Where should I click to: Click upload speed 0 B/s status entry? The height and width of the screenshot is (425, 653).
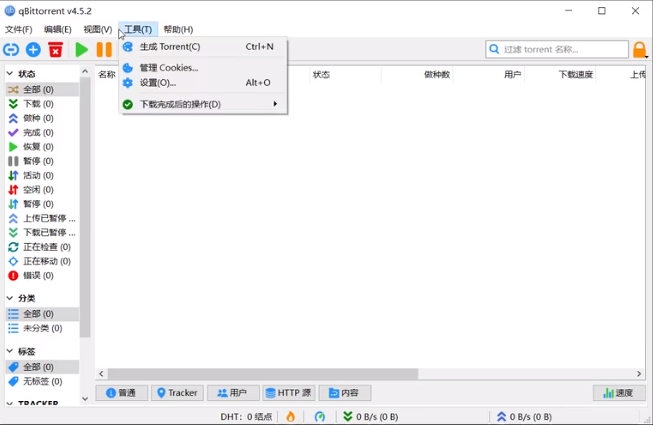point(524,416)
